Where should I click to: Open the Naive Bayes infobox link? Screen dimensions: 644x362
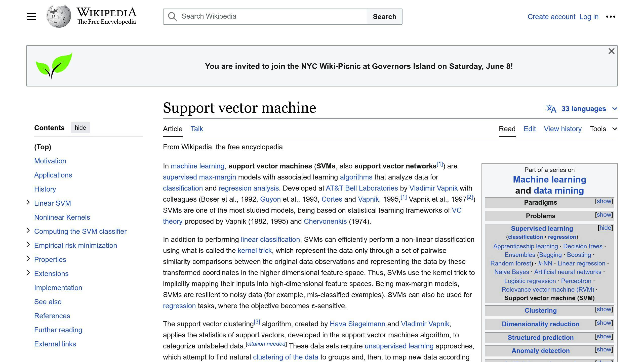(511, 272)
